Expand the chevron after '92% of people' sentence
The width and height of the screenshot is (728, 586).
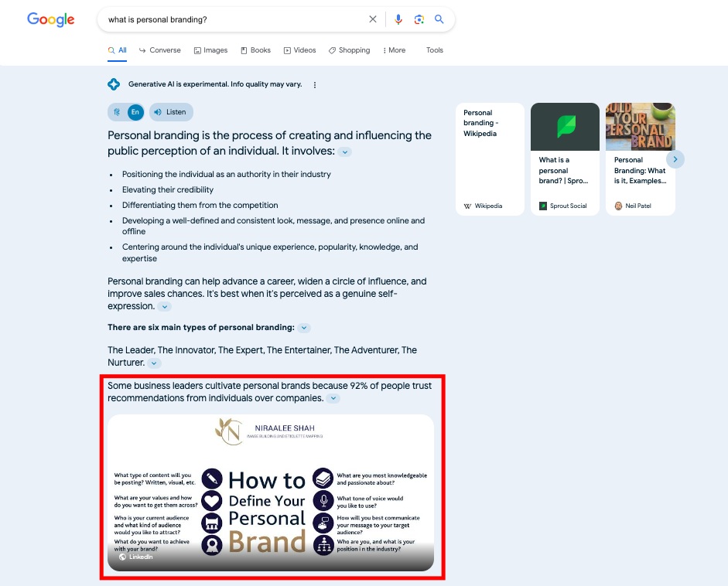point(333,399)
